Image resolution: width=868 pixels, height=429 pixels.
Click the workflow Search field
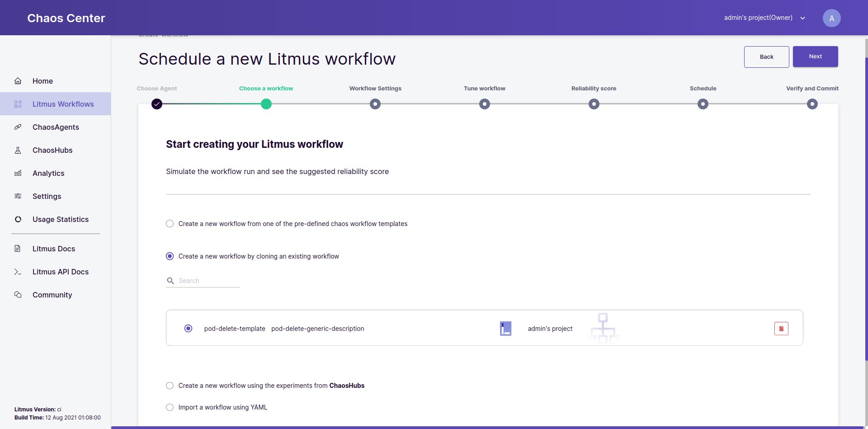[x=208, y=281]
